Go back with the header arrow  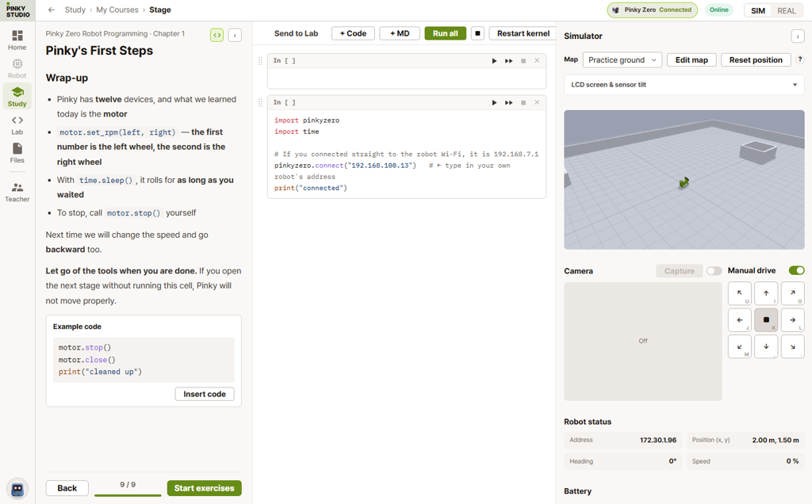[x=52, y=10]
